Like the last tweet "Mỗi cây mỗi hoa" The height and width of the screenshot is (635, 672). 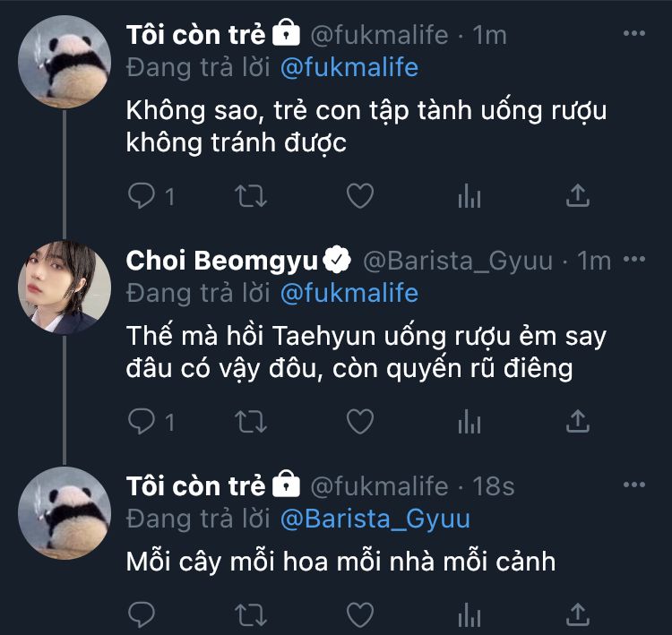pos(359,614)
